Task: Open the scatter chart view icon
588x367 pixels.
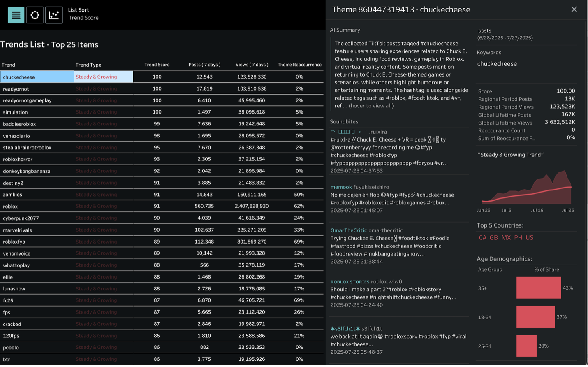Action: coord(54,15)
